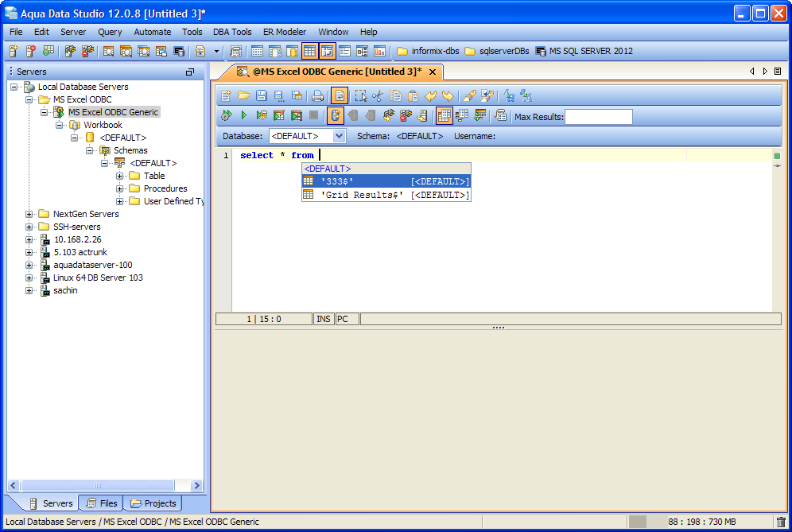
Task: Open the informix-dbs toolbar shortcut
Action: click(428, 51)
